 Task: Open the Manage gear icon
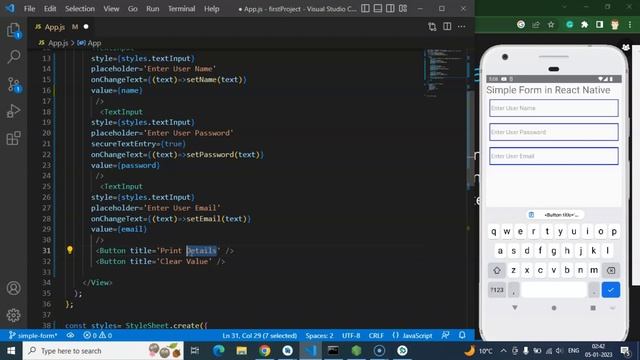[x=13, y=315]
